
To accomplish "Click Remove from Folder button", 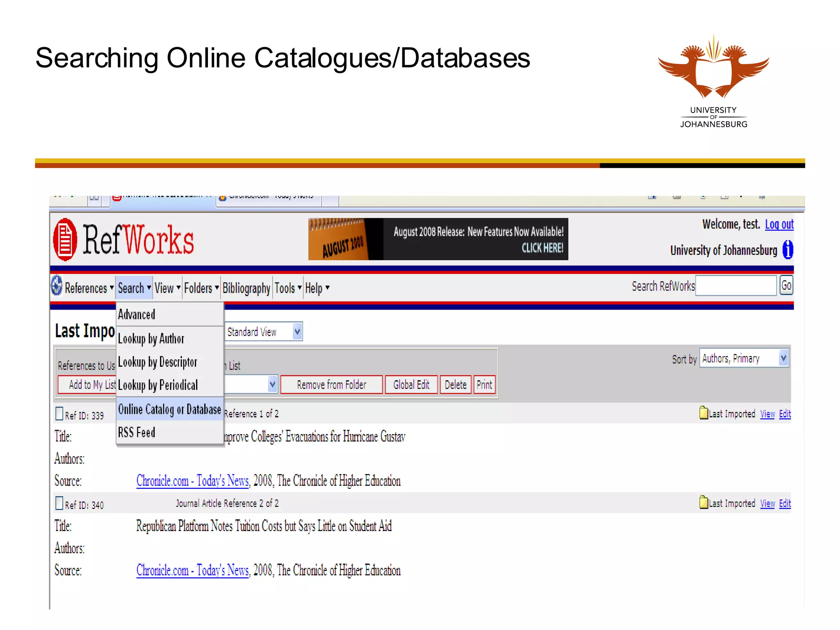I will (331, 385).
